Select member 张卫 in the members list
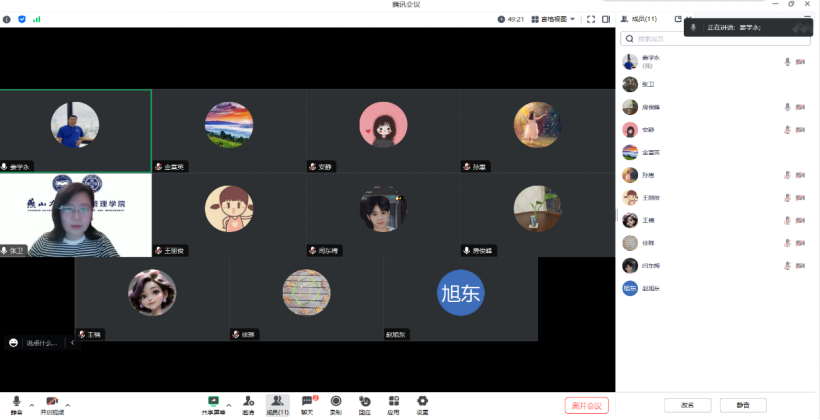The width and height of the screenshot is (820, 420). pos(648,84)
